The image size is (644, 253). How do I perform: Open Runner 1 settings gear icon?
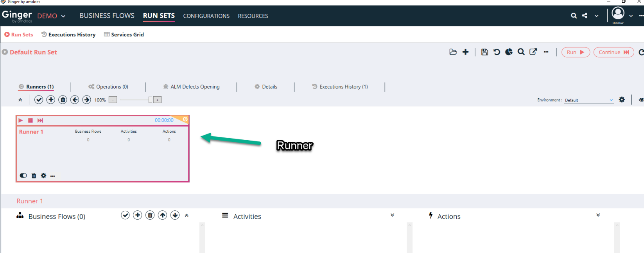click(43, 176)
